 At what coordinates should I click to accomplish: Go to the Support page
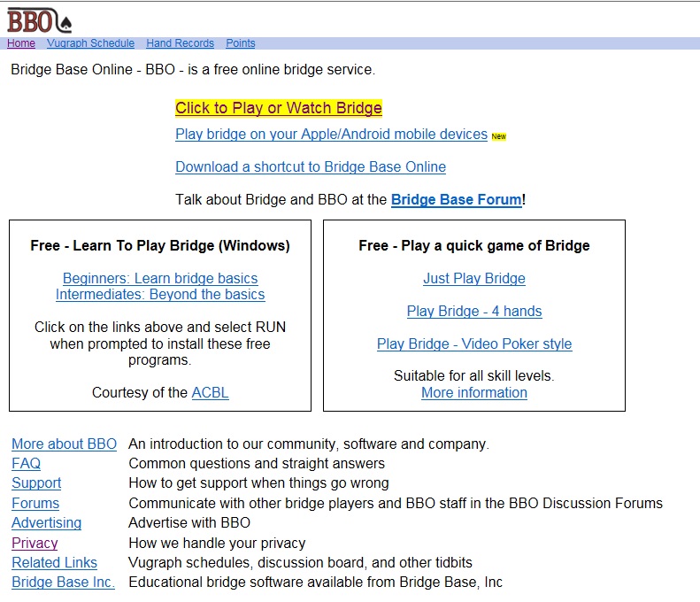tap(36, 483)
